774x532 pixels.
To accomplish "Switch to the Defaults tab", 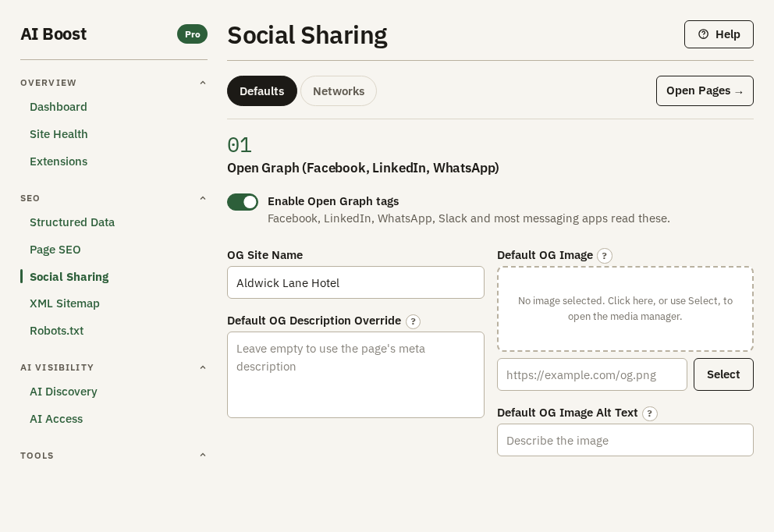I will 262,90.
